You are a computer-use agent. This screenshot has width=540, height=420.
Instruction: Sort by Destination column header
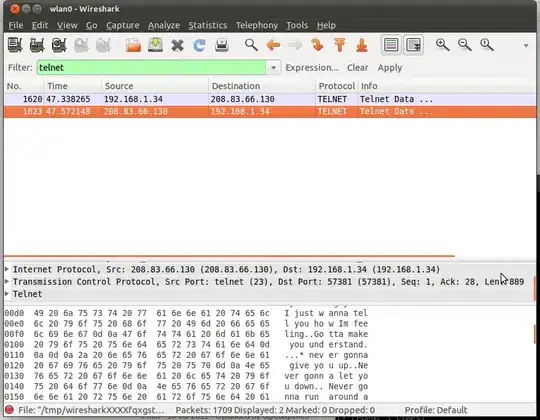[262, 86]
